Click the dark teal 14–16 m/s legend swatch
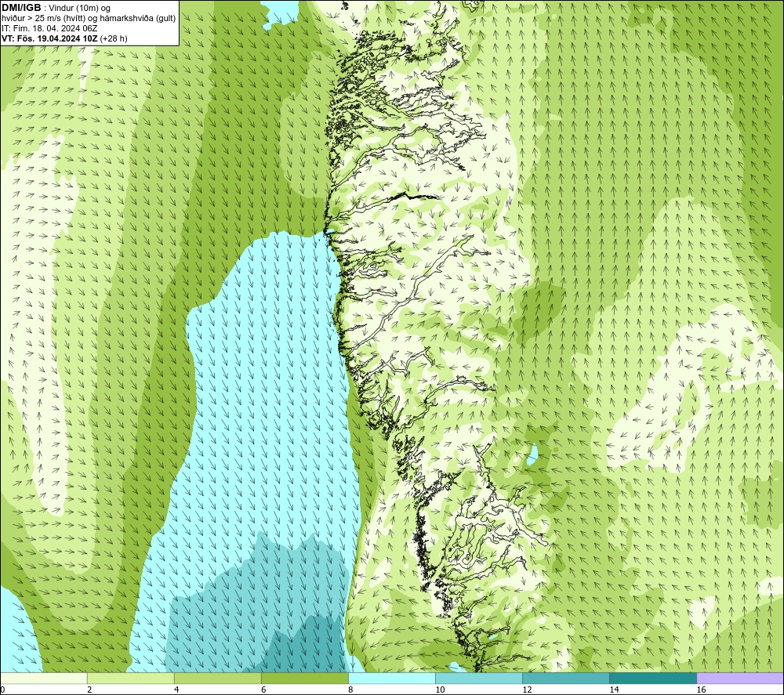Screen dimensions: 784x695 [x=652, y=679]
